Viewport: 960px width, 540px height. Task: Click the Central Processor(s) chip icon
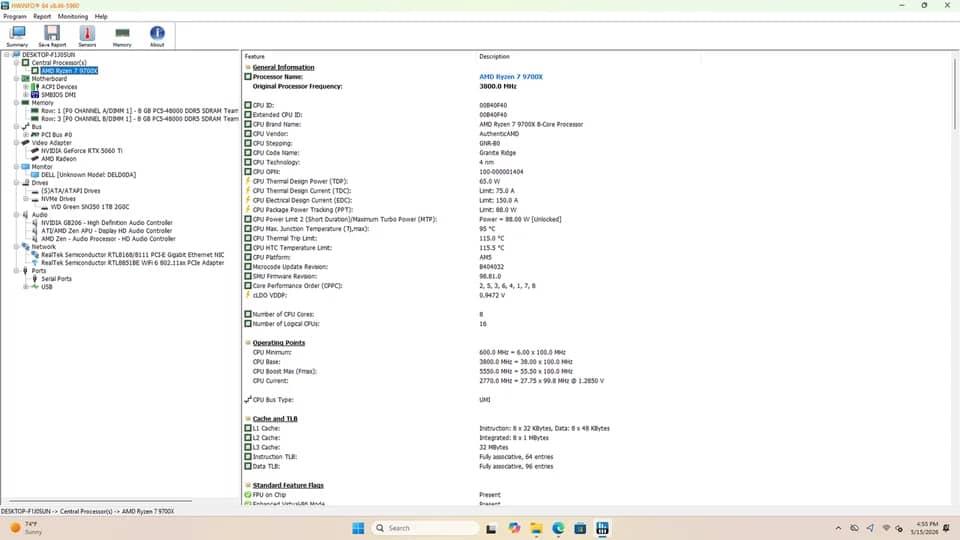point(26,62)
